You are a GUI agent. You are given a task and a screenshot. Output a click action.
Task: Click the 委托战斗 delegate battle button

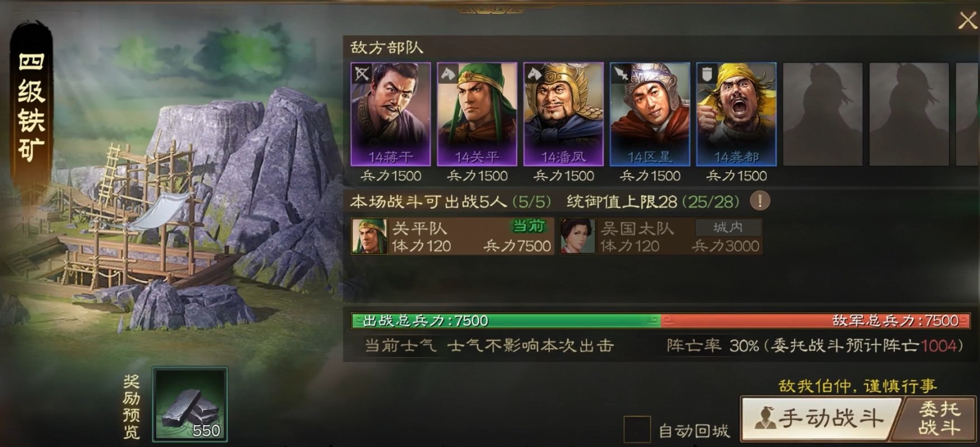[x=939, y=418]
